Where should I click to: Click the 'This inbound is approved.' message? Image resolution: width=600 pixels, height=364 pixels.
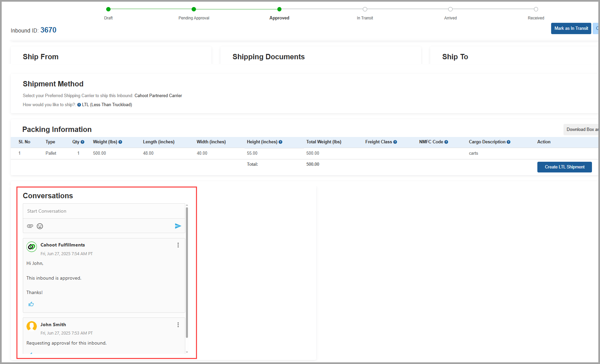54,278
